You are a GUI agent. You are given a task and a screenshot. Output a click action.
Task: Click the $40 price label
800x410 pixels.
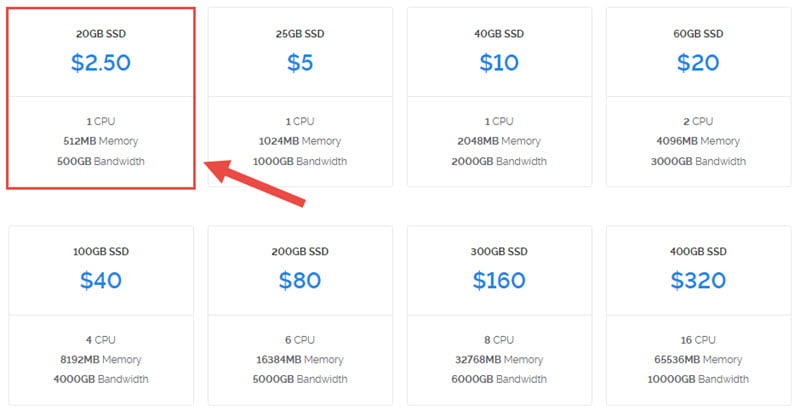101,280
